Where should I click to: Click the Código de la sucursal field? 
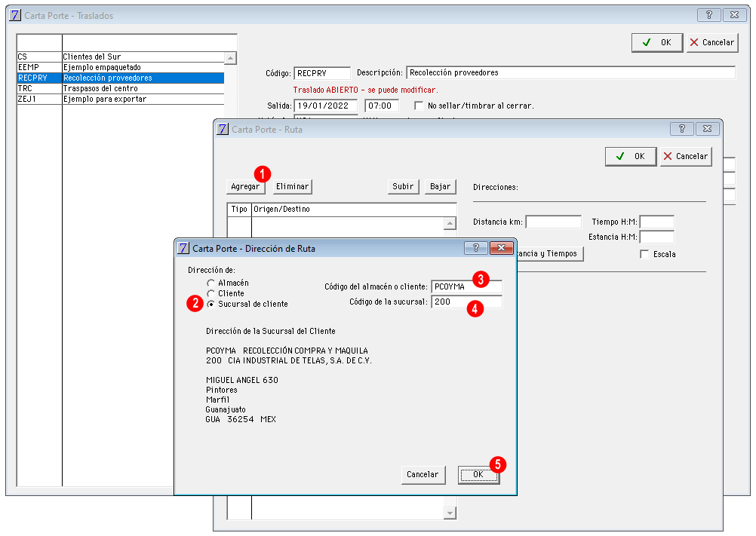pyautogui.click(x=466, y=302)
